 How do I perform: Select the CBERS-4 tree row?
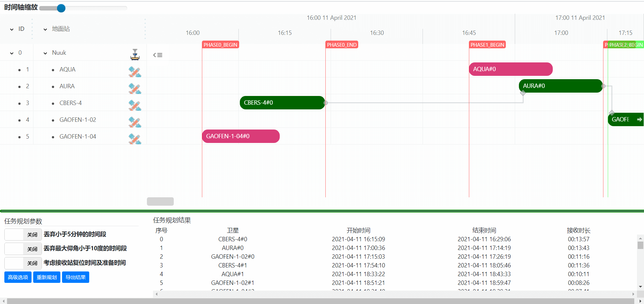point(73,103)
